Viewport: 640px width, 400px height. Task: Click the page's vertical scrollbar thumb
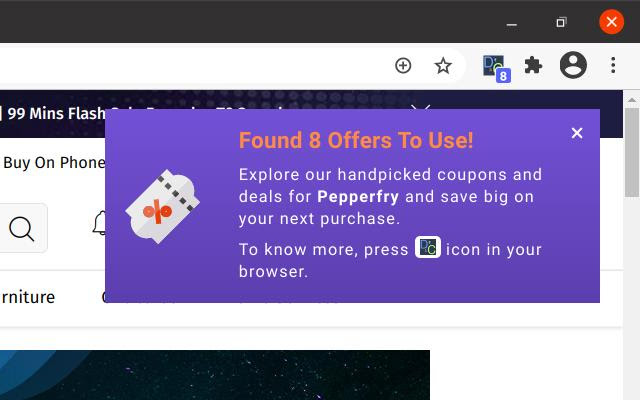632,153
